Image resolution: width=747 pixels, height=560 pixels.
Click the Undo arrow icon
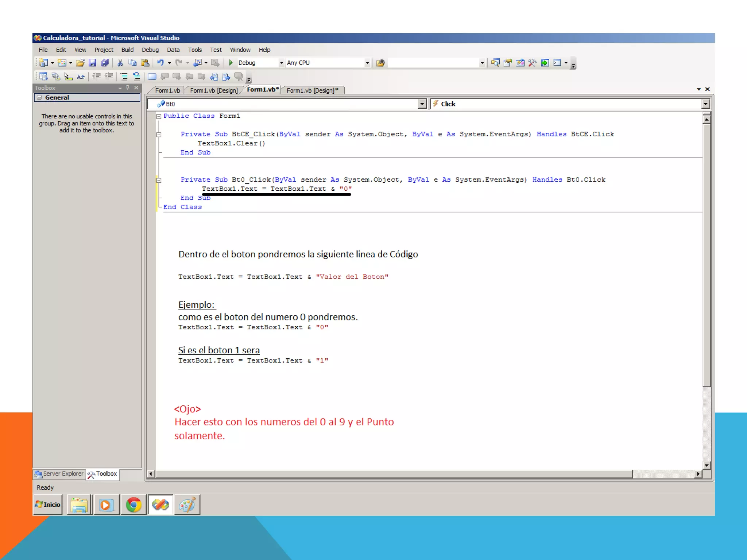[160, 63]
